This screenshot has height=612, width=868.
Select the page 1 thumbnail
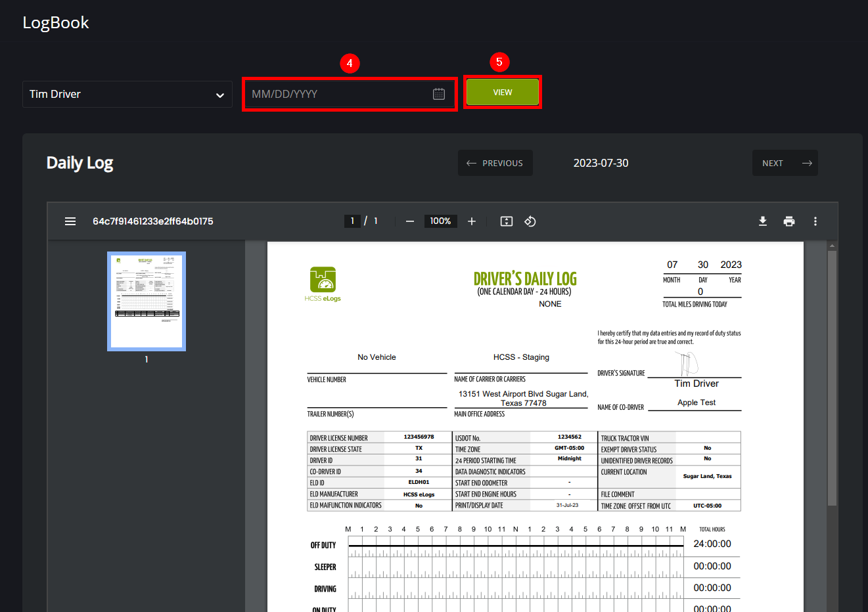pyautogui.click(x=147, y=301)
